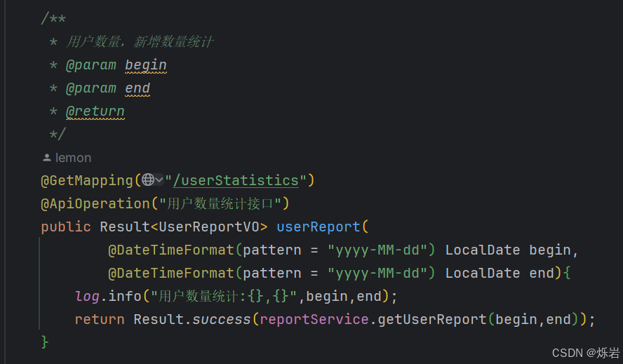The height and width of the screenshot is (364, 623).
Task: Click the UserReportVO type name
Action: coord(209,227)
